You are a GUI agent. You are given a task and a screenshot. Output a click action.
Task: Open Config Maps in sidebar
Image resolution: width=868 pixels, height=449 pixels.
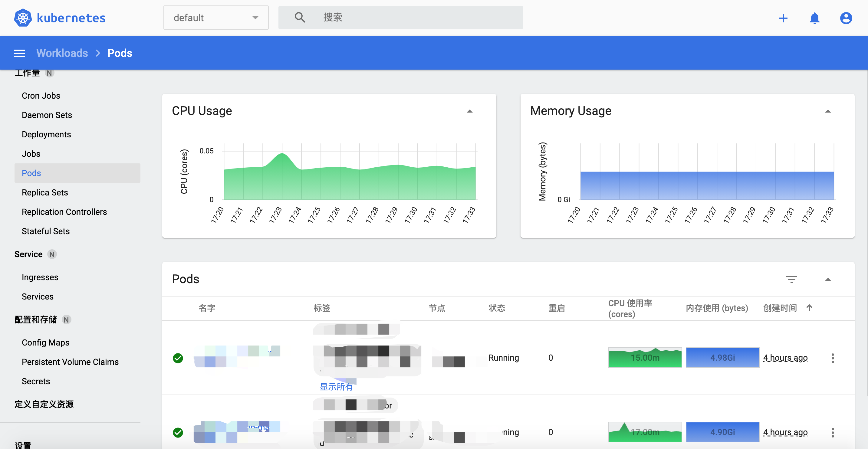click(45, 342)
